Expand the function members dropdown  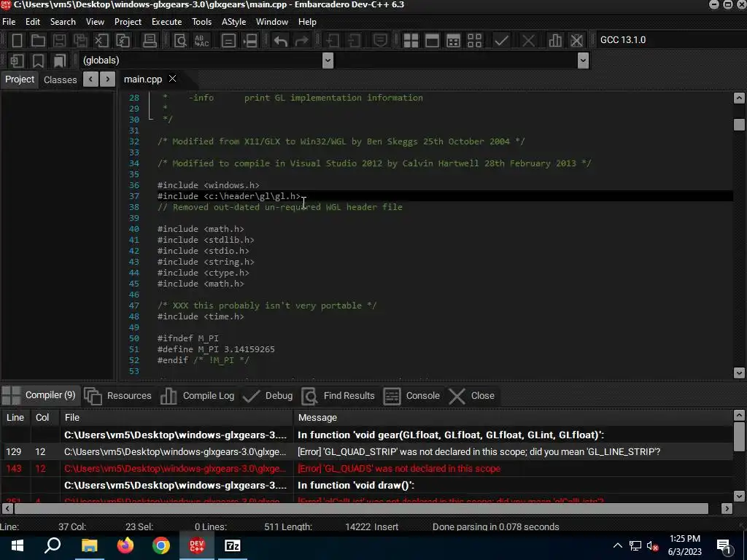click(583, 61)
